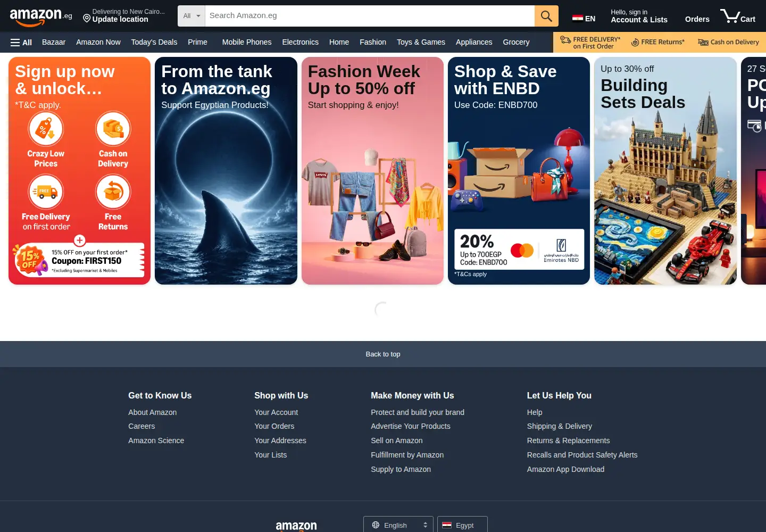
Task: Open the Toys & Games category
Action: click(421, 42)
